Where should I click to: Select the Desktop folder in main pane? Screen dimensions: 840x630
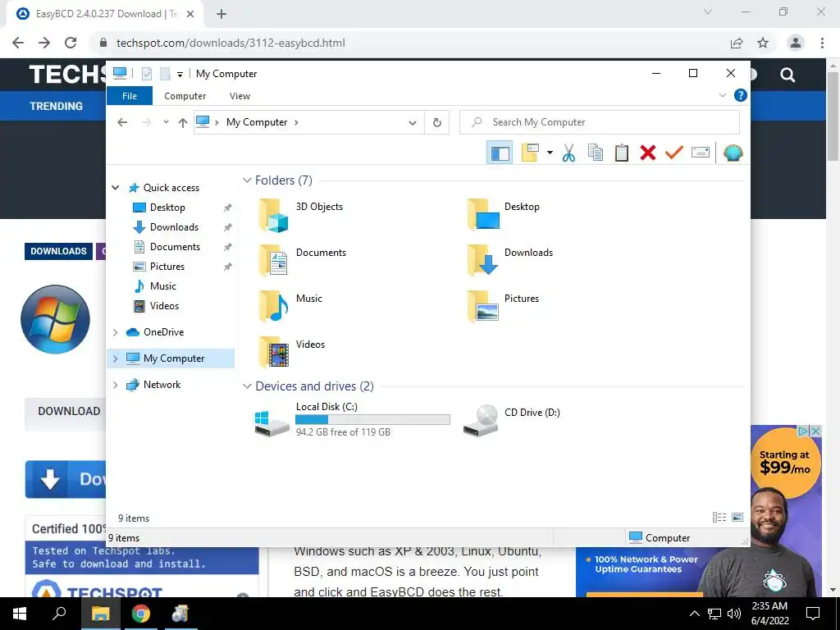tap(504, 214)
